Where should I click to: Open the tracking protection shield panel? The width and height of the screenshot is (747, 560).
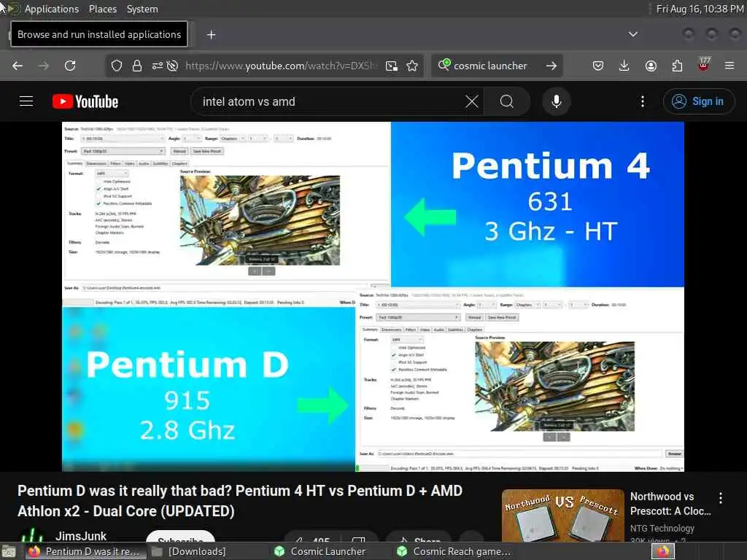117,66
